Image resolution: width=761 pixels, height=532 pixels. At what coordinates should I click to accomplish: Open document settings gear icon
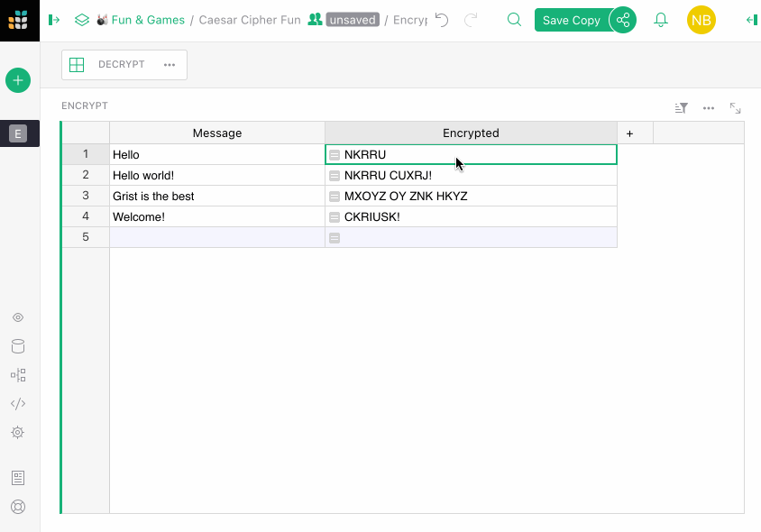pos(18,432)
